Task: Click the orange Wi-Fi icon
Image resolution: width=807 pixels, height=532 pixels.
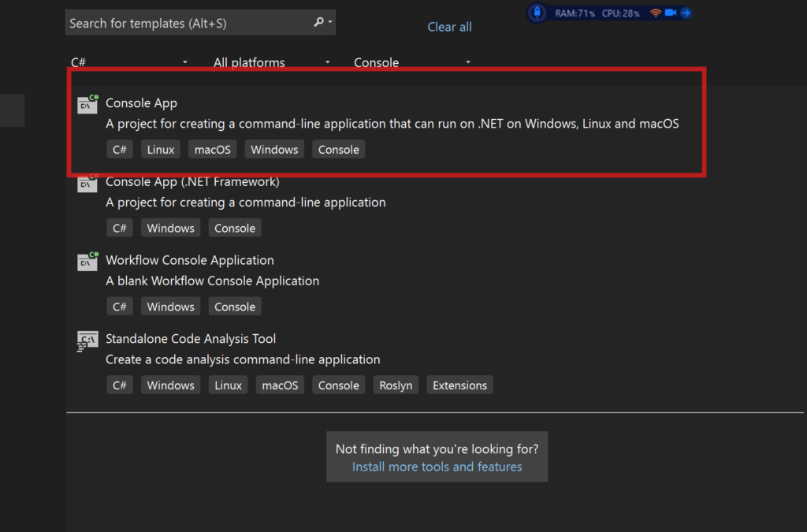Action: click(655, 13)
